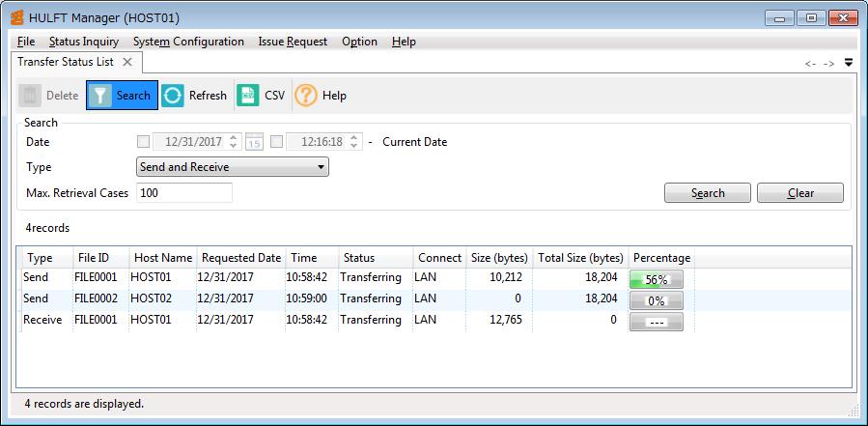The width and height of the screenshot is (868, 426).
Task: Sort by the Percentage column header
Action: [x=661, y=258]
